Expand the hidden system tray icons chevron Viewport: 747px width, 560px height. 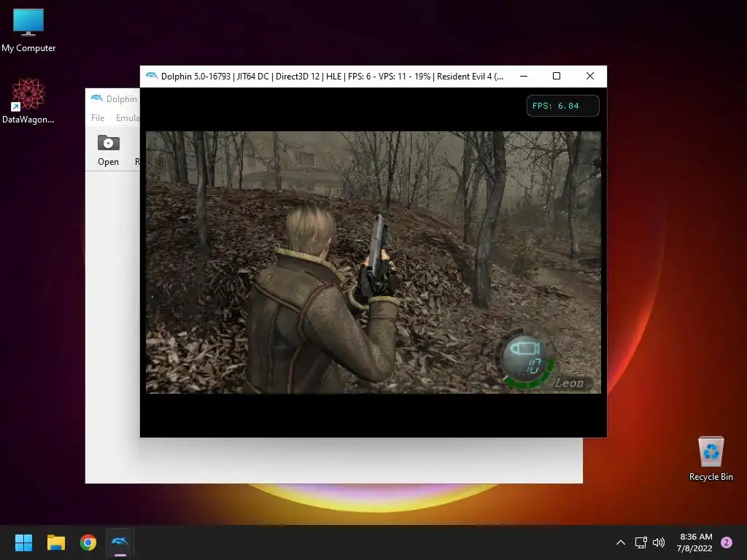(621, 542)
